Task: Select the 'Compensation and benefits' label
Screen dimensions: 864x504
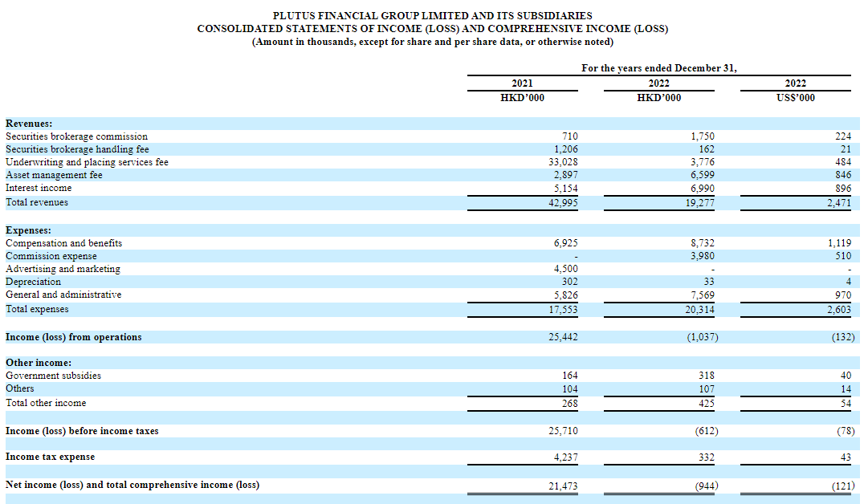Action: click(x=64, y=243)
